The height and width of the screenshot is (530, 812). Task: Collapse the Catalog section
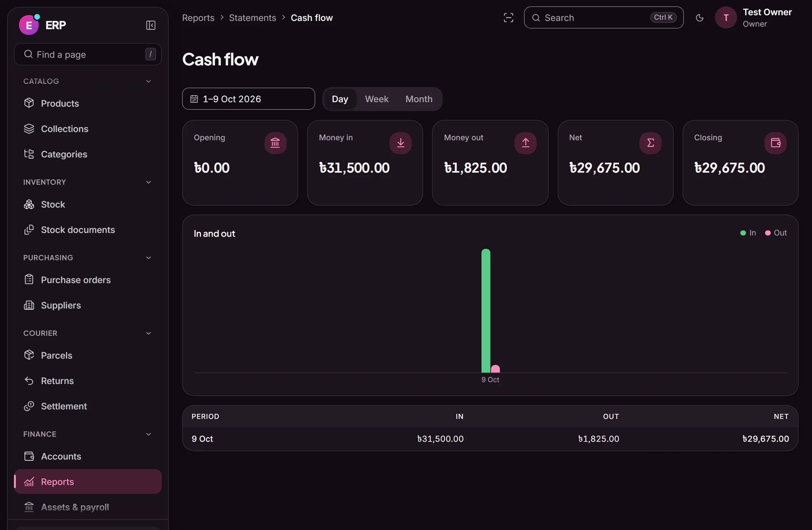pos(148,81)
